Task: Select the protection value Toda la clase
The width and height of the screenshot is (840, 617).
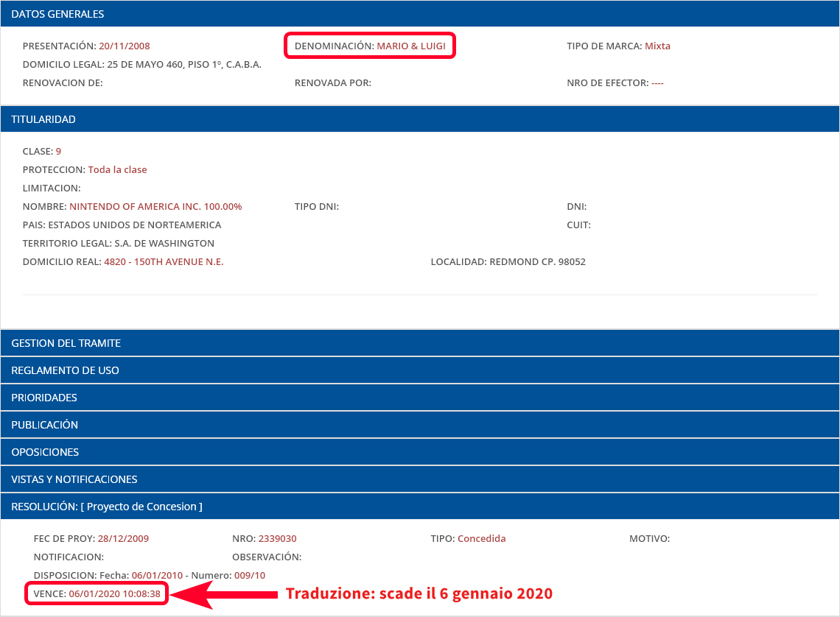Action: point(117,169)
